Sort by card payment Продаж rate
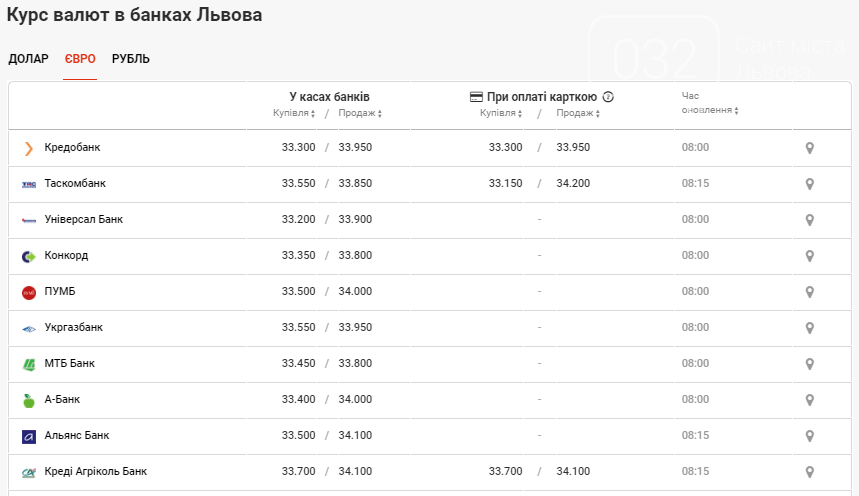Viewport: 859px width, 496px height. [x=578, y=113]
